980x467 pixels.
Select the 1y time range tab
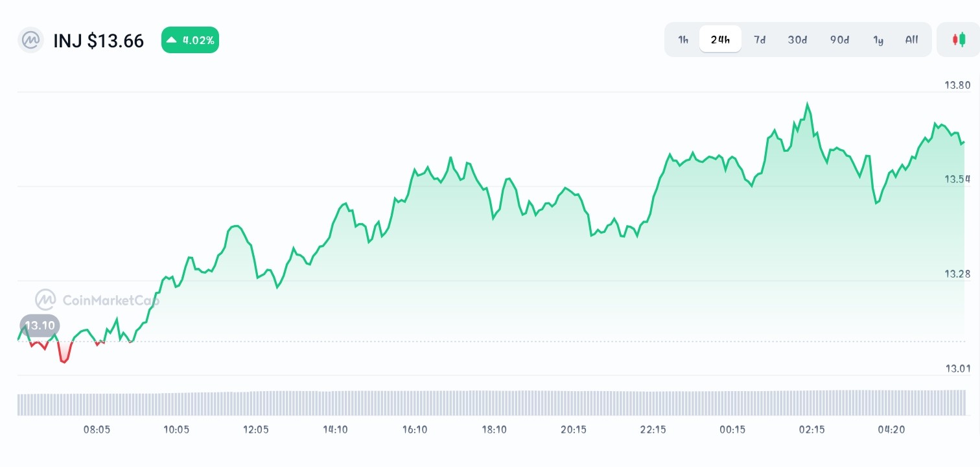(878, 40)
